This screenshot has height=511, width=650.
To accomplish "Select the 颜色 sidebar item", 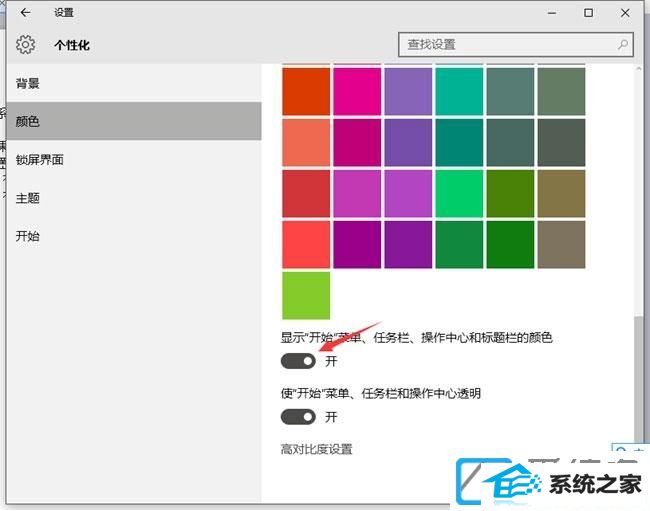I will 134,121.
